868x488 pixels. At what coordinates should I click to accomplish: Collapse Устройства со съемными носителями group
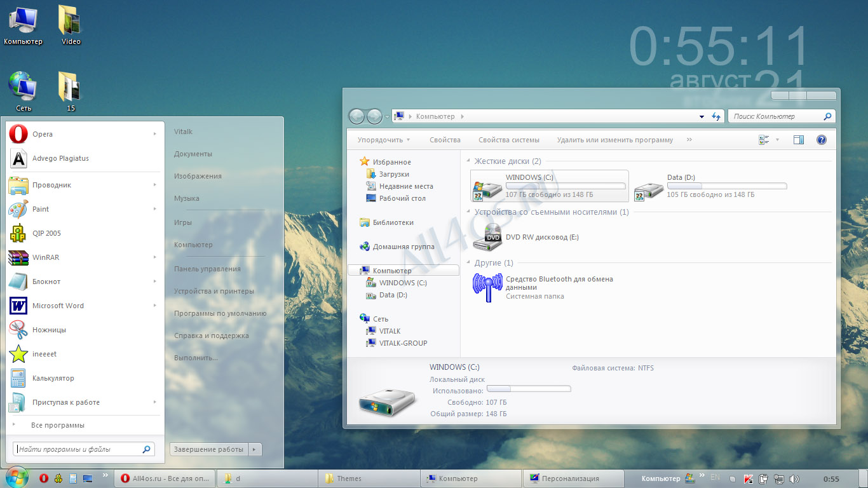pos(468,212)
